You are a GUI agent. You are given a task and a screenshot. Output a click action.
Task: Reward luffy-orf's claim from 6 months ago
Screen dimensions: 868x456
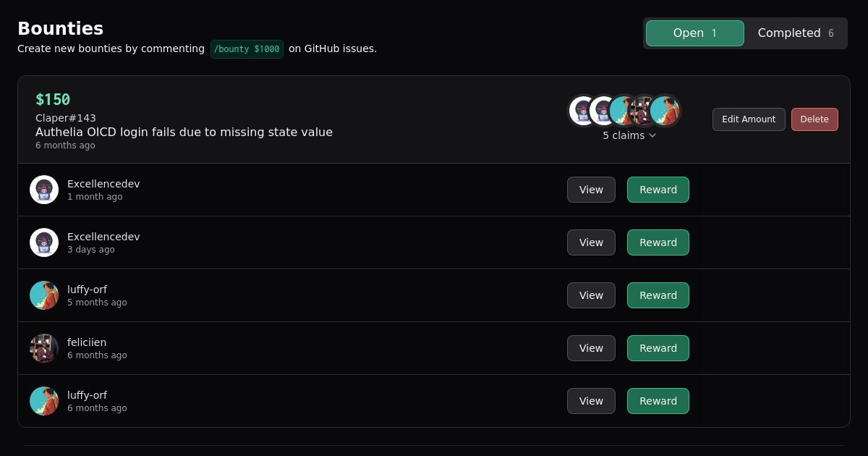coord(658,401)
